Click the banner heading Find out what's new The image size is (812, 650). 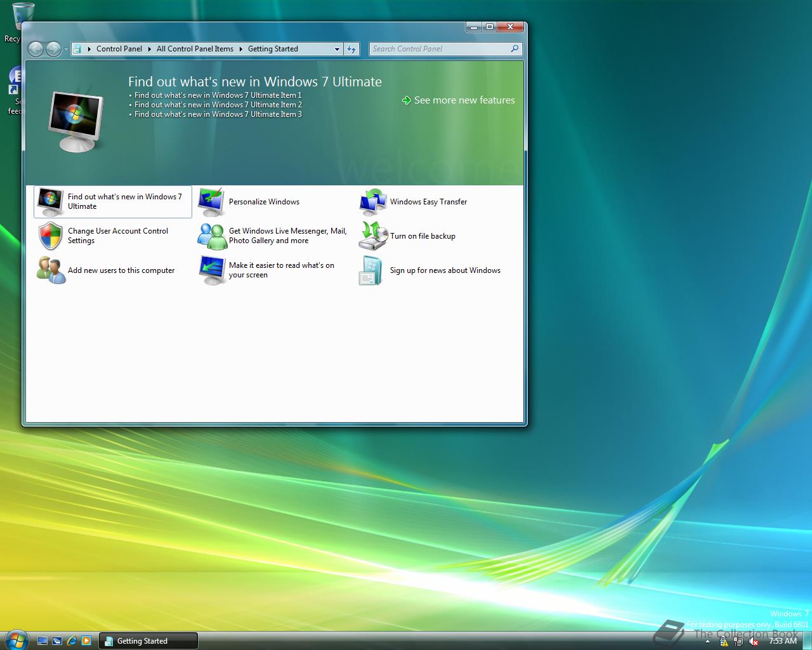[255, 81]
